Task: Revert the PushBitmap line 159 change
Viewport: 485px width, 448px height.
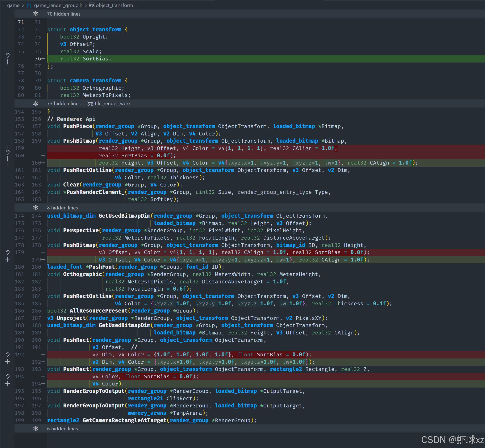Action: pos(8,152)
